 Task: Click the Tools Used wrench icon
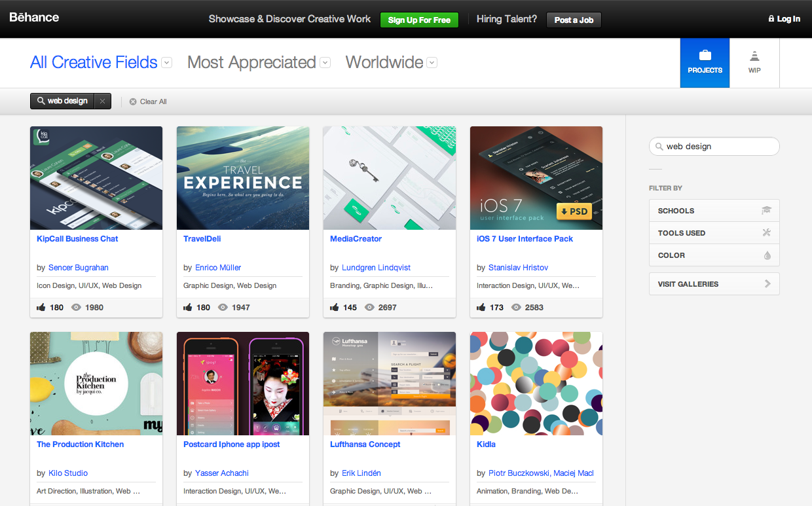(767, 233)
